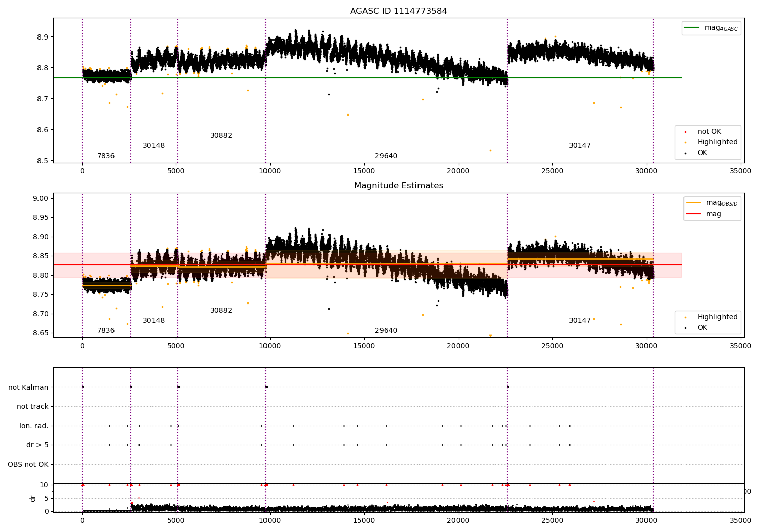Click the '8.65' y-axis tick label
The image size is (760, 532).
point(41,333)
